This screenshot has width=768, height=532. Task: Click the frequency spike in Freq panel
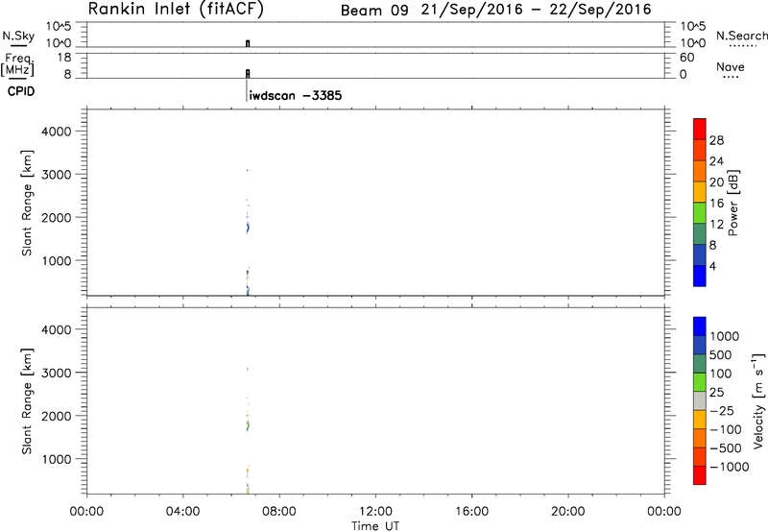pos(248,74)
